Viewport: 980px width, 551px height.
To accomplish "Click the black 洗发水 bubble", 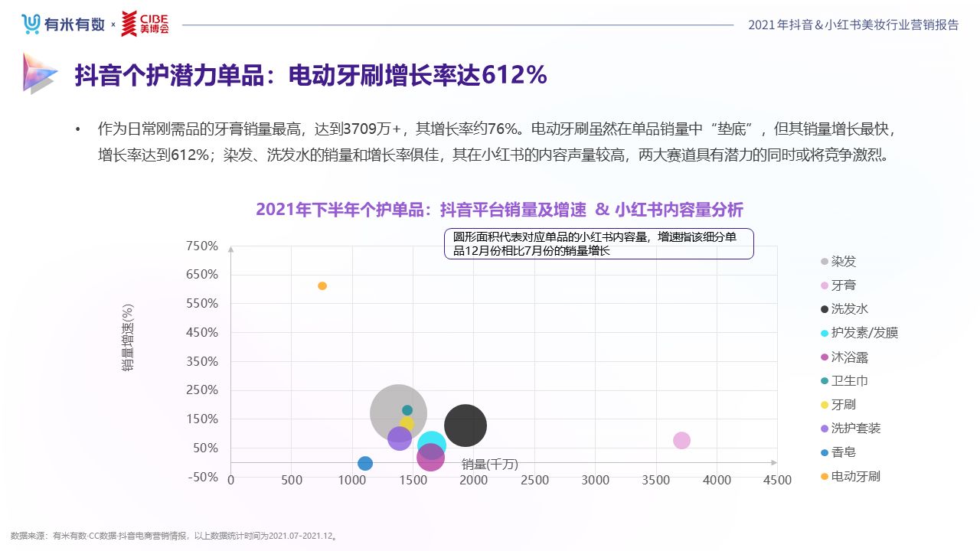I will 467,426.
